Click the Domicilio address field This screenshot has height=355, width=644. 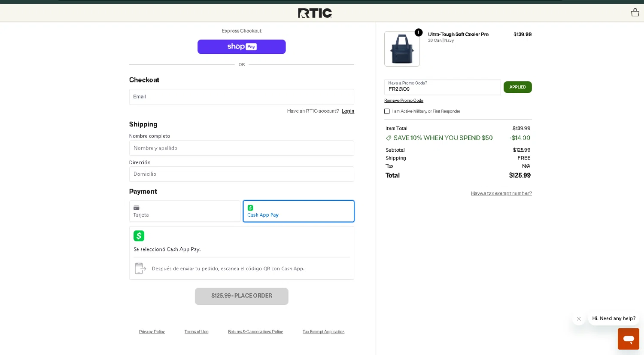[241, 174]
